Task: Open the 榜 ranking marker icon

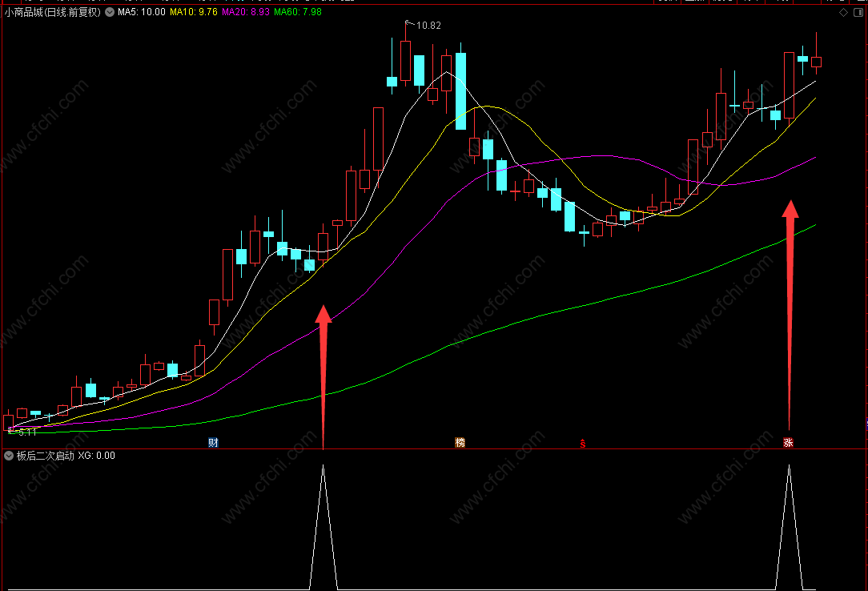Action: (460, 442)
